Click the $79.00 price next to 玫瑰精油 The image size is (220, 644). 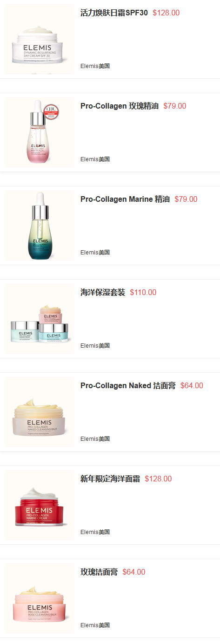(175, 106)
